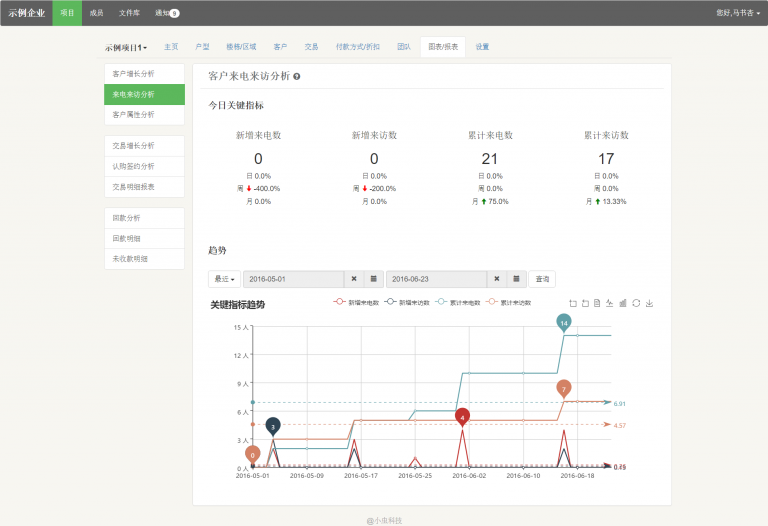
Task: Click the chart's save-as-image download icon
Action: (649, 303)
